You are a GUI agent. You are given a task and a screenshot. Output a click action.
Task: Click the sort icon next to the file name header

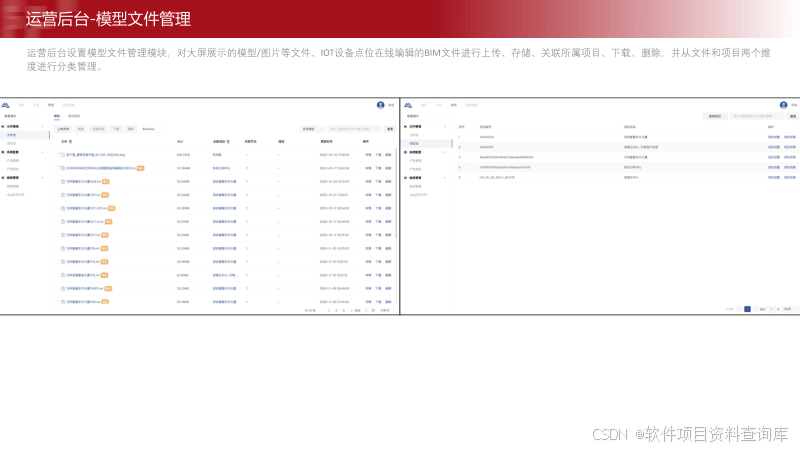click(70, 142)
